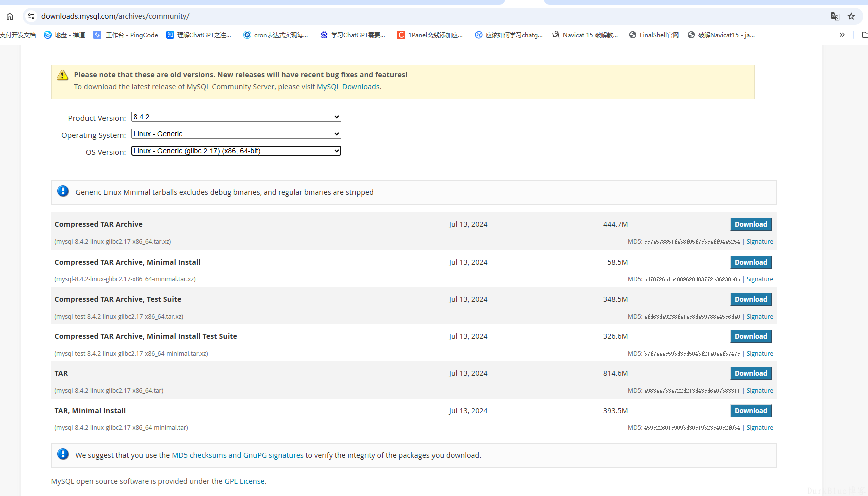Open FinalShell官网 bookmark
The image size is (868, 496).
pyautogui.click(x=654, y=35)
